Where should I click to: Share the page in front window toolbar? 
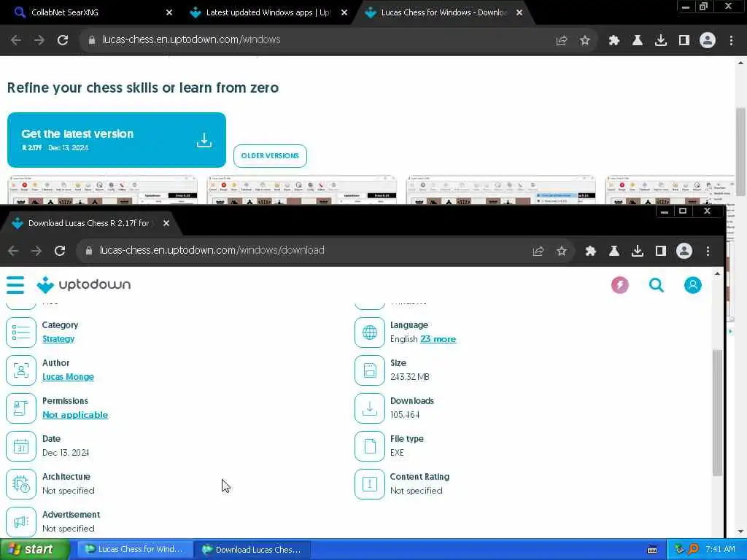pyautogui.click(x=538, y=251)
